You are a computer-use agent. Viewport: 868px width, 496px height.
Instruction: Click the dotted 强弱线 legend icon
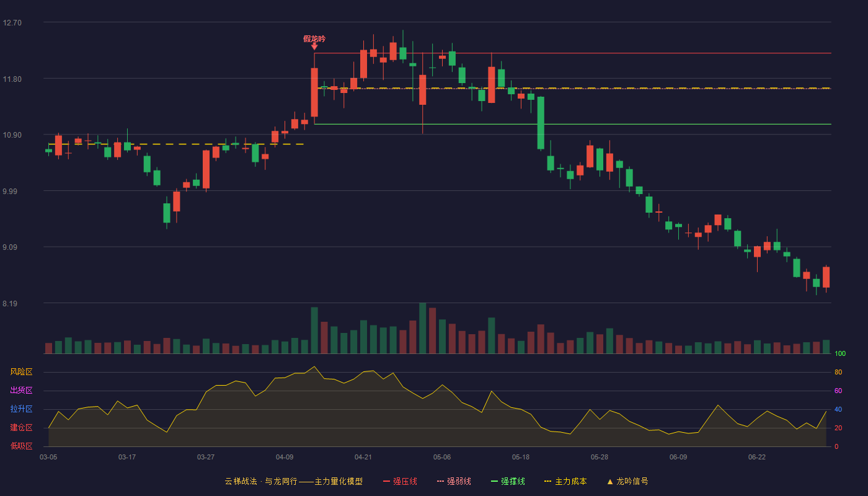click(x=441, y=481)
